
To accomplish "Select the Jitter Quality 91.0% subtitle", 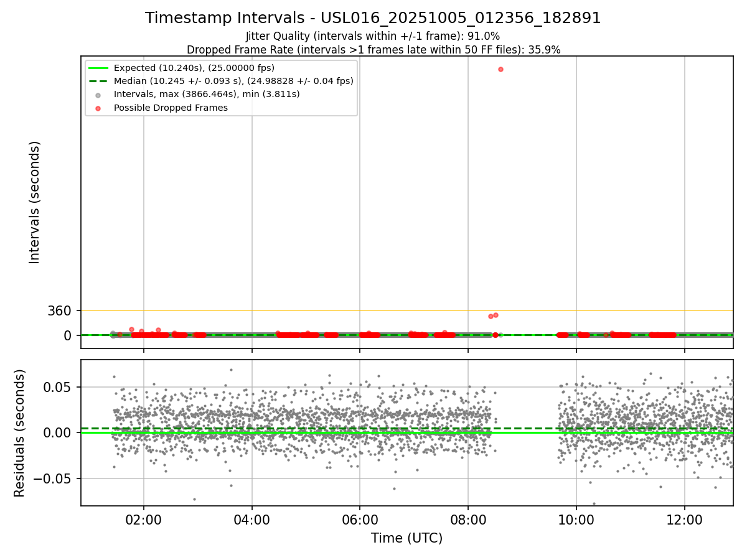I will pyautogui.click(x=373, y=36).
